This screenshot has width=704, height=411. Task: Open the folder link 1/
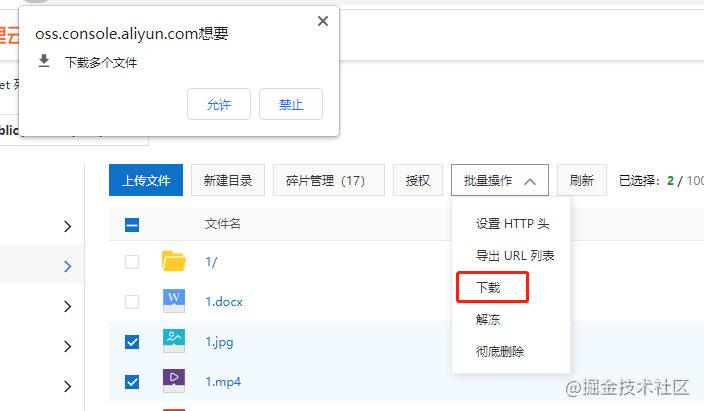pyautogui.click(x=211, y=262)
